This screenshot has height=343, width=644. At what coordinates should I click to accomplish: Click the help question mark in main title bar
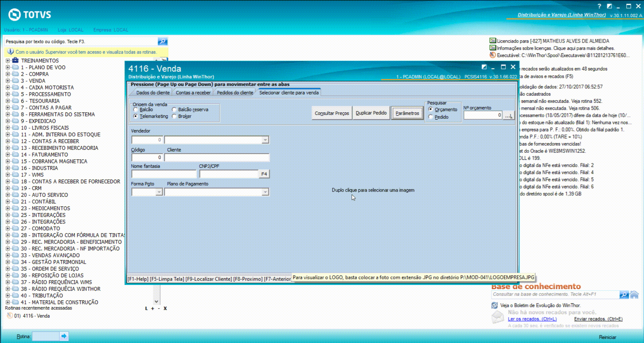tap(599, 6)
